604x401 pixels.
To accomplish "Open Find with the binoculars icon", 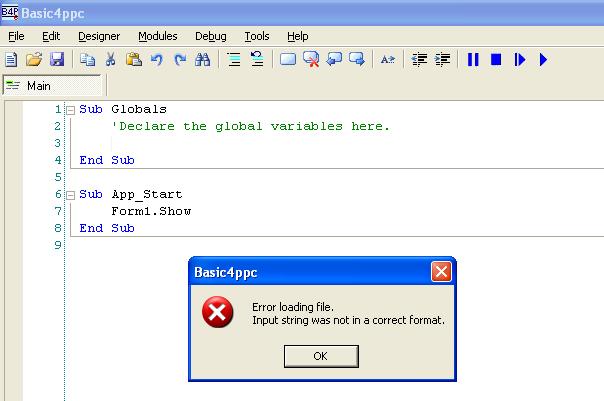I will point(203,60).
